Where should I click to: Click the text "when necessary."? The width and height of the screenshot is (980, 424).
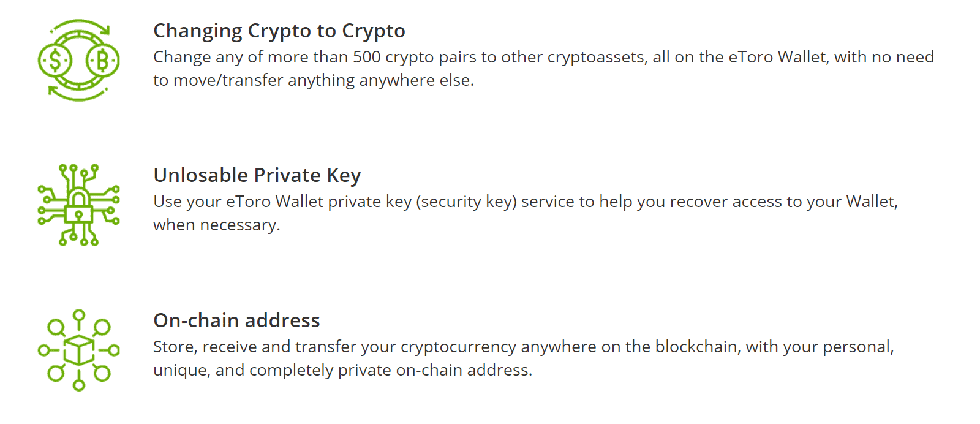217,225
